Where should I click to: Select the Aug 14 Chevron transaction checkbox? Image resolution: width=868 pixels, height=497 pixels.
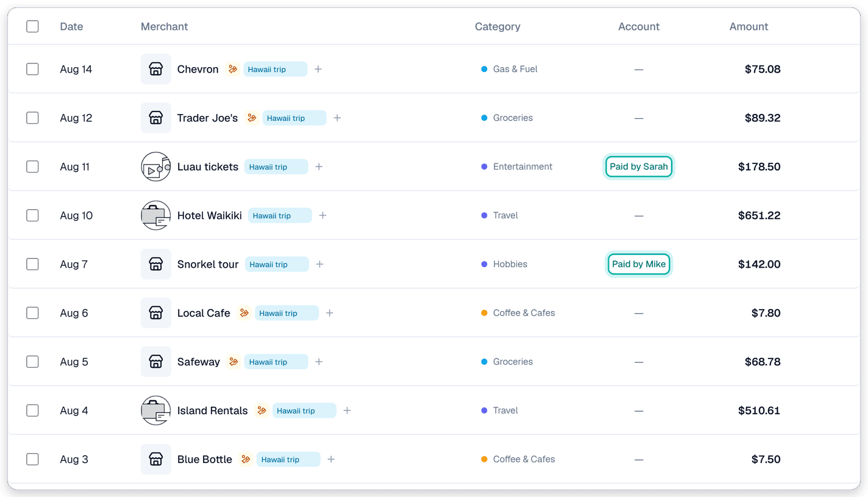(32, 69)
